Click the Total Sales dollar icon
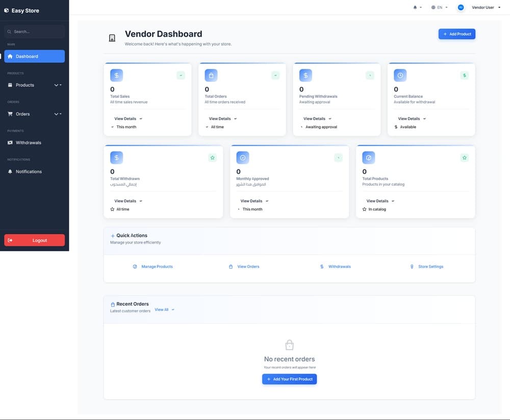This screenshot has width=510, height=420. pos(116,76)
